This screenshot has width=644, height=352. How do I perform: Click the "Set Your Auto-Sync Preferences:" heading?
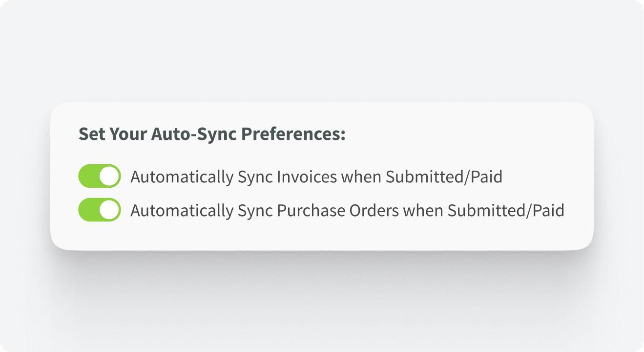pyautogui.click(x=212, y=134)
